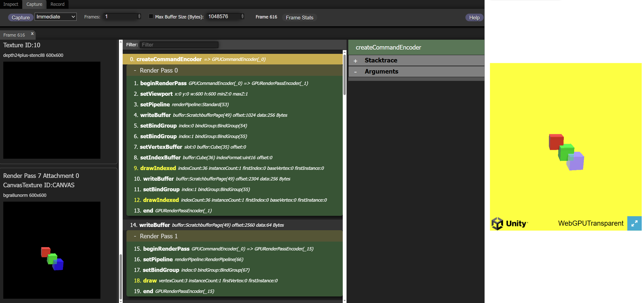Click the Frames count stepper arrows
This screenshot has width=644, height=303.
139,16
